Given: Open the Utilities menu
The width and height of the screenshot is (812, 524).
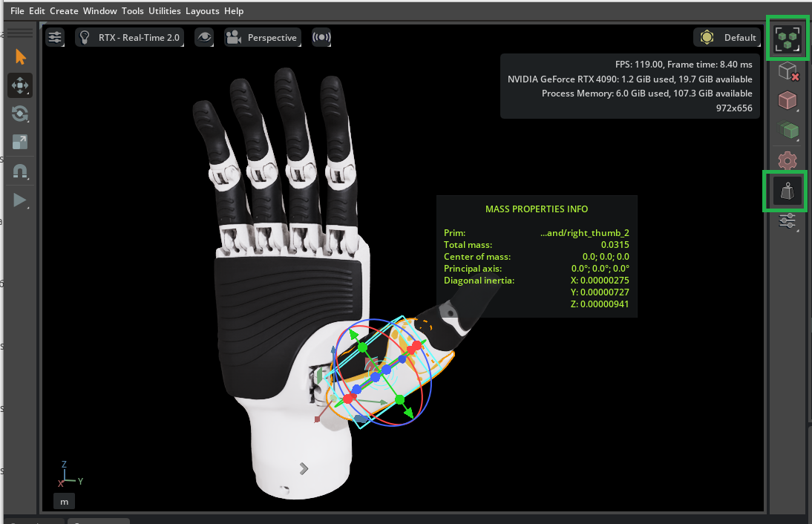Looking at the screenshot, I should point(164,10).
